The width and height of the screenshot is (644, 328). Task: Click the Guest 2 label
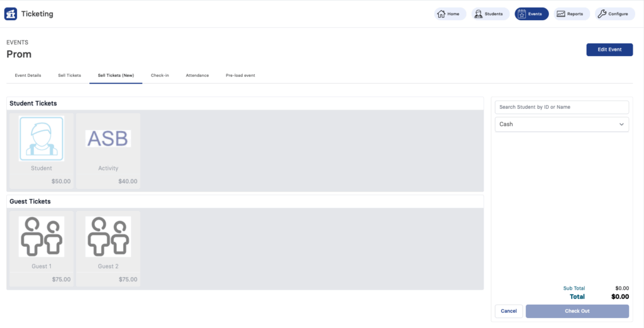tap(108, 266)
